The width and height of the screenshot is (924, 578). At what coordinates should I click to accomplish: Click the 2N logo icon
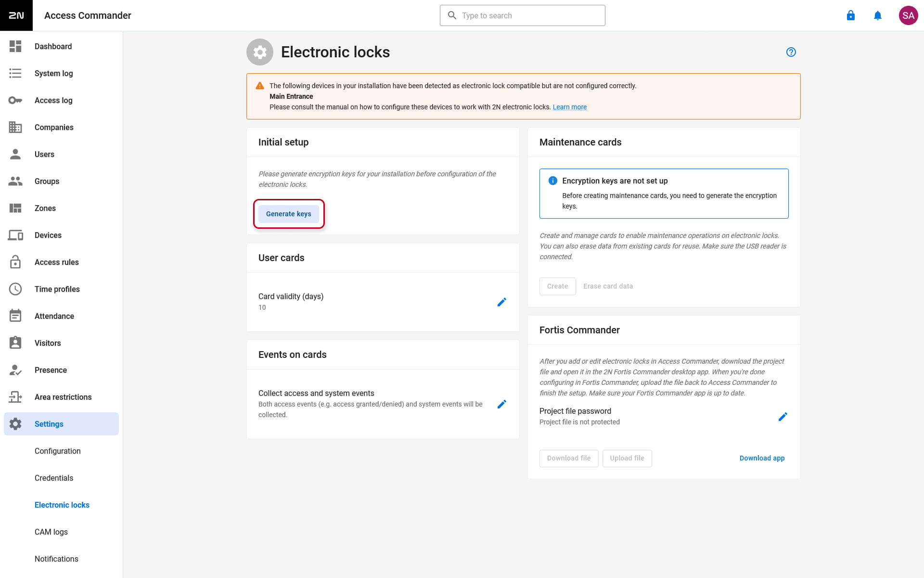point(16,15)
